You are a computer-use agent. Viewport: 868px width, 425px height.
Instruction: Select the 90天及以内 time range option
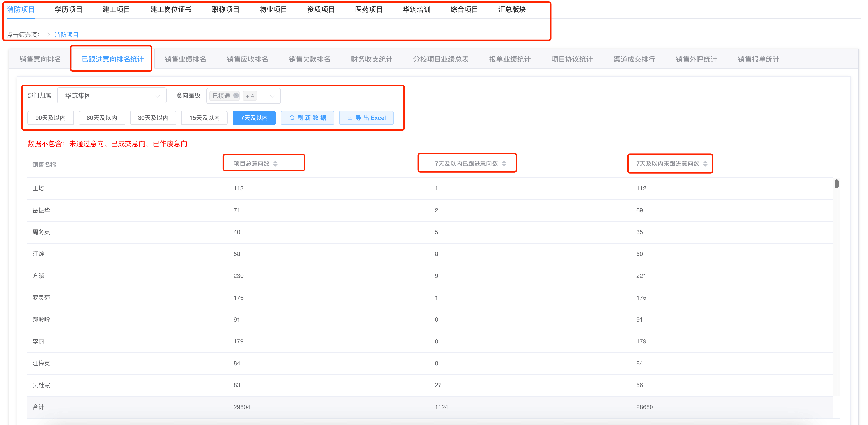coord(50,118)
